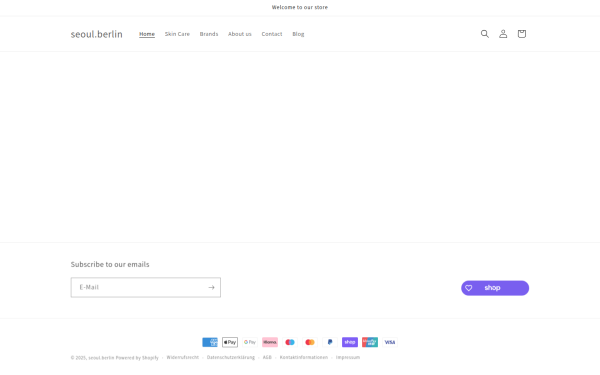Open the Widerrufsrecht footer link

tap(183, 357)
